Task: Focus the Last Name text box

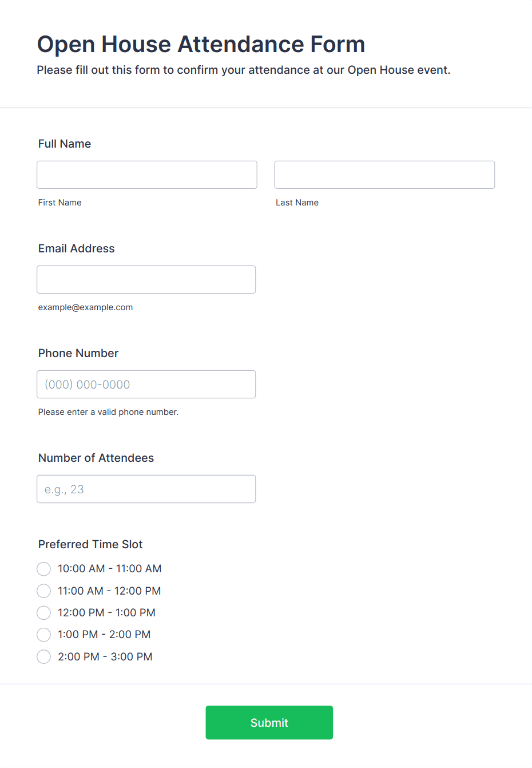Action: pyautogui.click(x=384, y=175)
